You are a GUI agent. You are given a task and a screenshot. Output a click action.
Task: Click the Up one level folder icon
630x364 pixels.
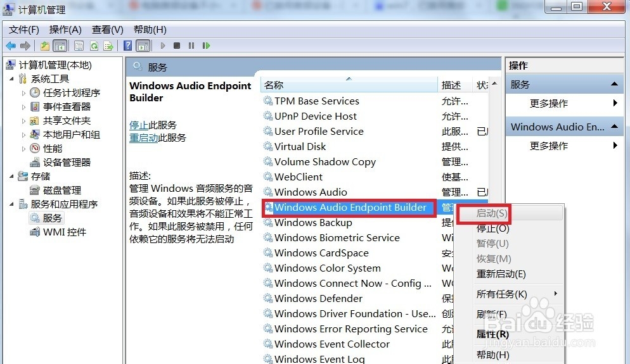44,46
